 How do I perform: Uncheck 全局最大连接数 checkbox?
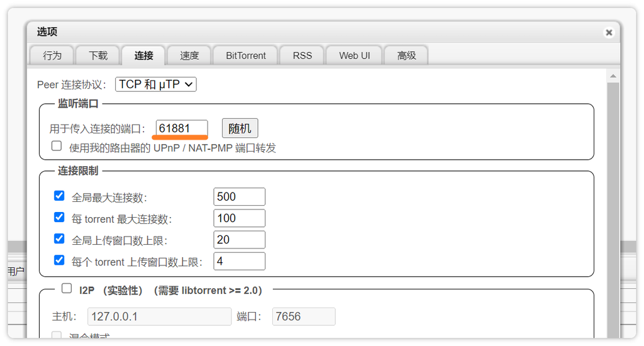tap(59, 196)
